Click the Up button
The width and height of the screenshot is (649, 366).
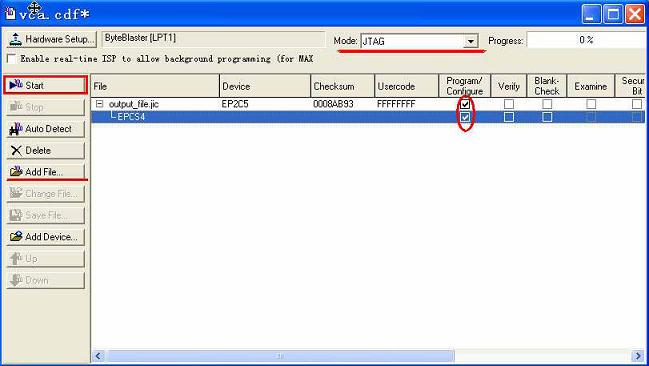46,258
